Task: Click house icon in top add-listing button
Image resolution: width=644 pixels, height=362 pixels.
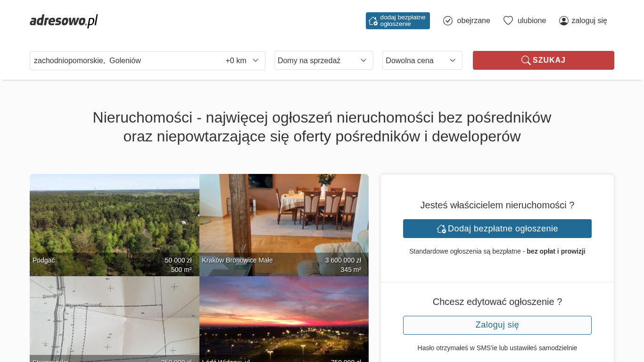Action: [x=373, y=21]
